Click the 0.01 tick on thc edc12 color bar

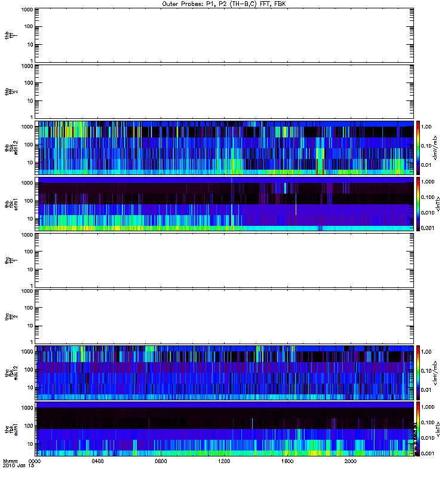pos(426,390)
